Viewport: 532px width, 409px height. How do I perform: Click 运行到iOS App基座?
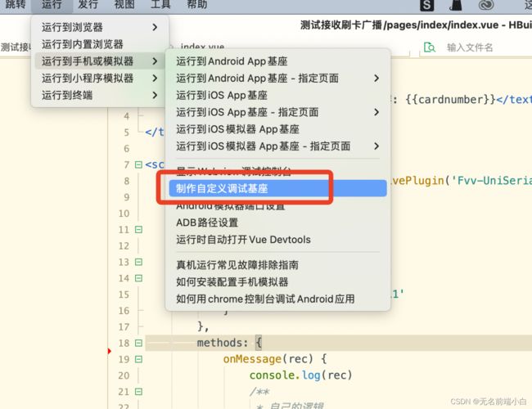point(277,95)
